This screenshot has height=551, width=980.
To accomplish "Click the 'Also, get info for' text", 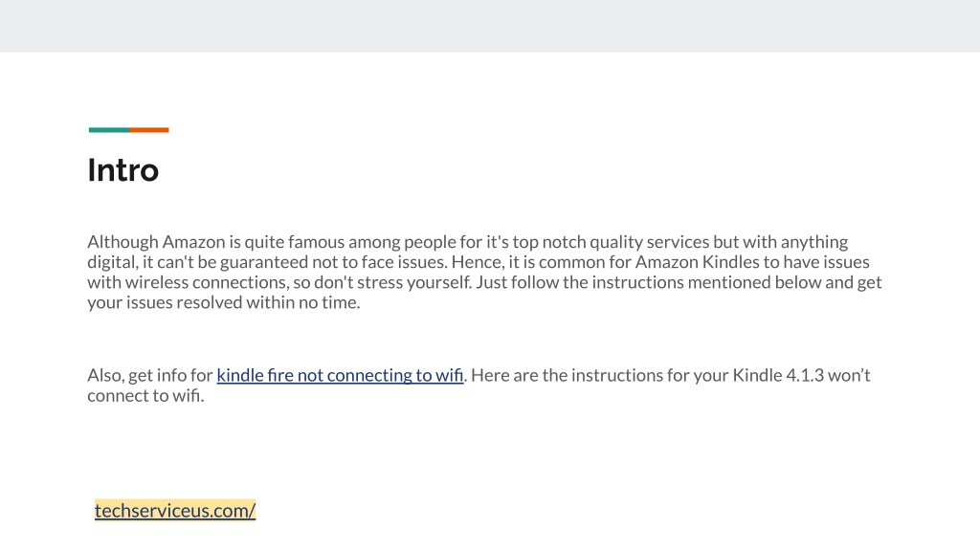I will pyautogui.click(x=150, y=375).
